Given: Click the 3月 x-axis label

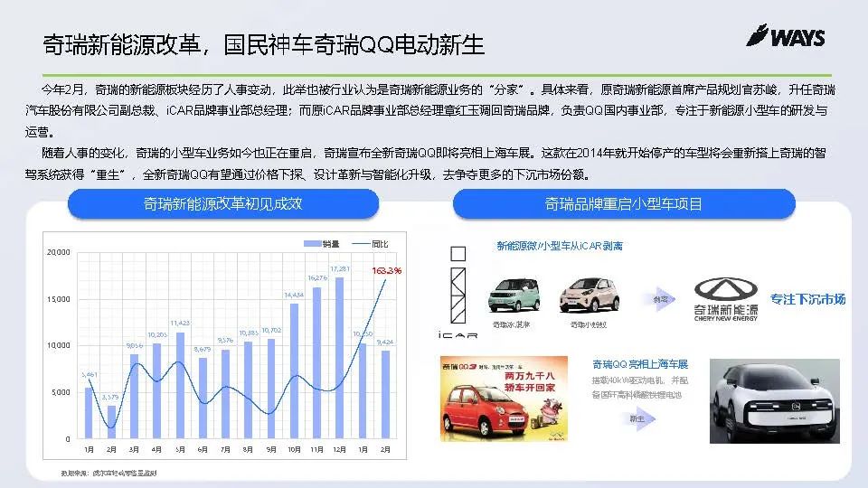Looking at the screenshot, I should point(134,450).
